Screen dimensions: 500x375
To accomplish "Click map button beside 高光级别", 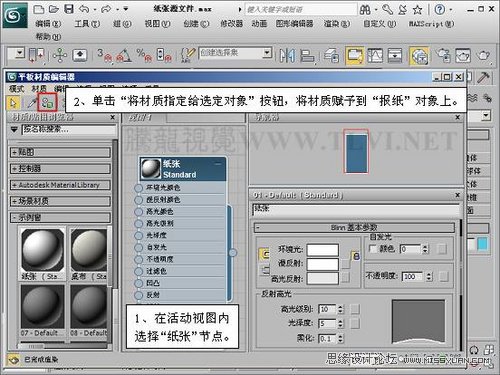I will click(355, 309).
